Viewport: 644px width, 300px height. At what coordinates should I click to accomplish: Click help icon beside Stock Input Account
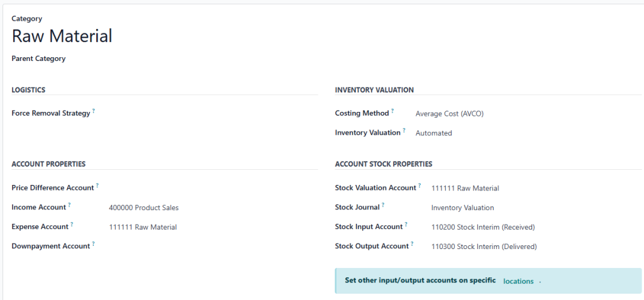406,225
